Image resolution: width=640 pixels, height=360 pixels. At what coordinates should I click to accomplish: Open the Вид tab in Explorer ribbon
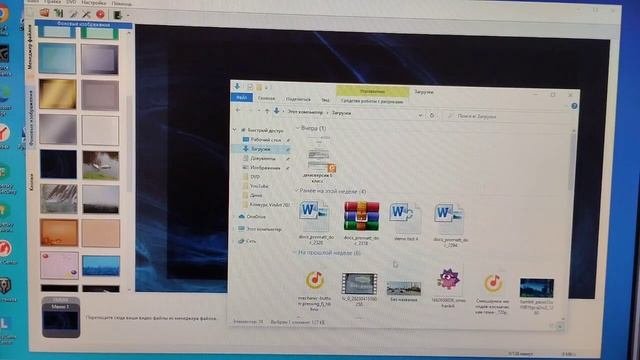click(325, 100)
